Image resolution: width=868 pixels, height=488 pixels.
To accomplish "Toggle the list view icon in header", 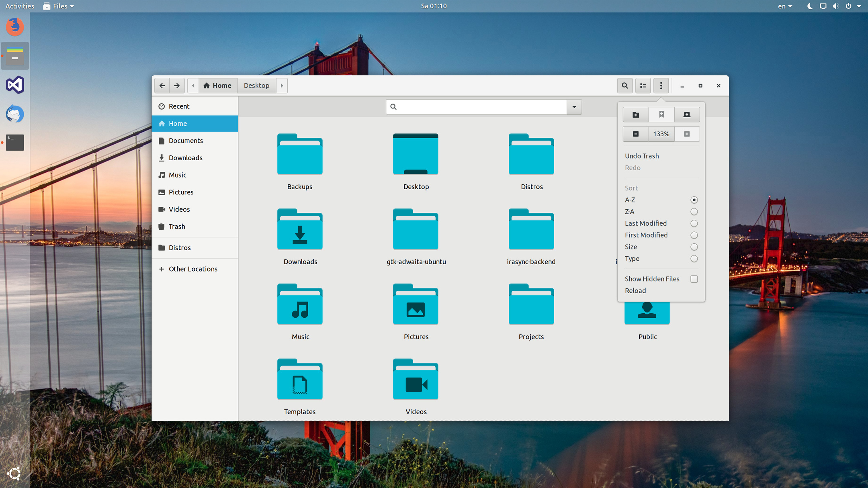I will 643,86.
